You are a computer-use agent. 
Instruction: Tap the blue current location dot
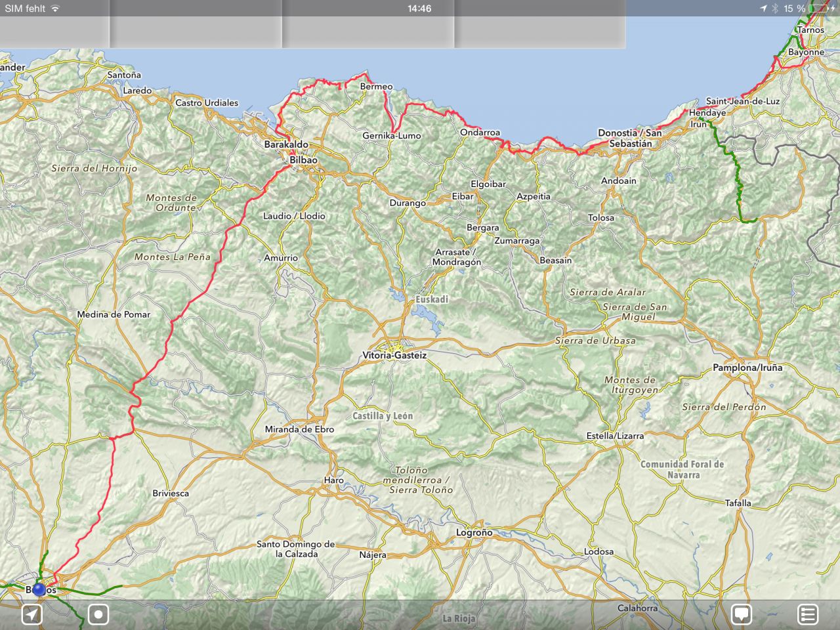tap(39, 590)
